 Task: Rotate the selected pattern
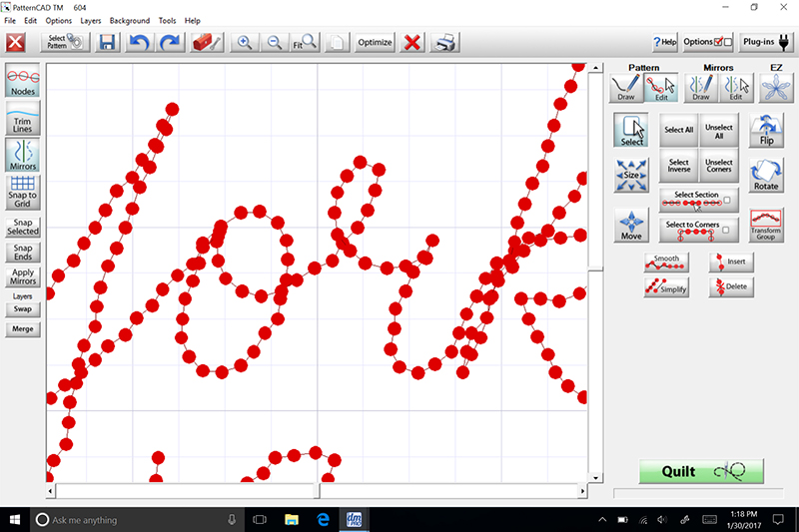point(766,175)
